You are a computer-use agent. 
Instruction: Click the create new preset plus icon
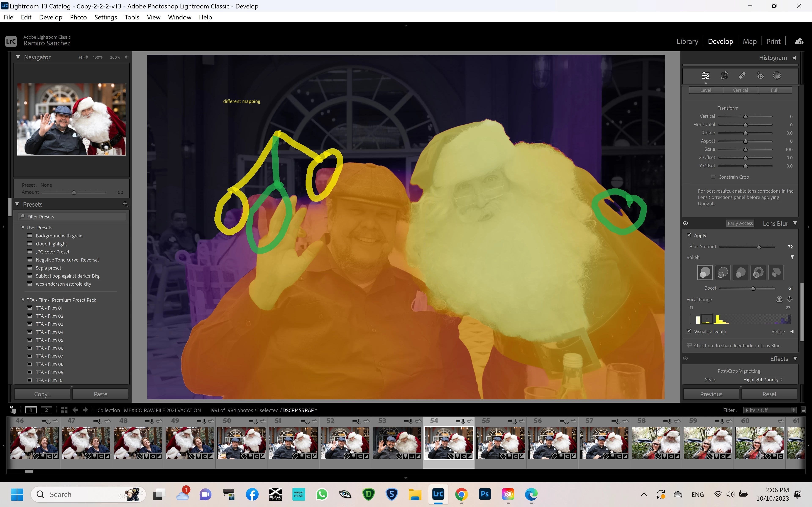pos(125,204)
